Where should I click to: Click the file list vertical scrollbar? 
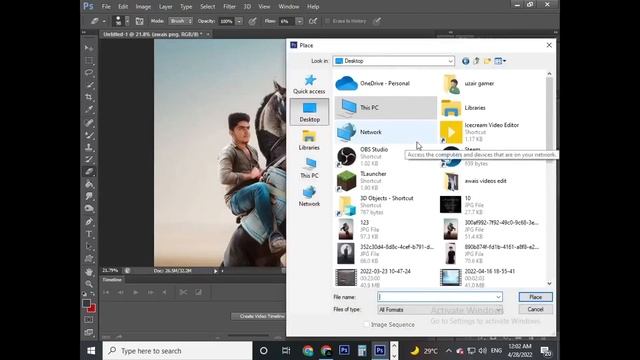click(x=549, y=179)
